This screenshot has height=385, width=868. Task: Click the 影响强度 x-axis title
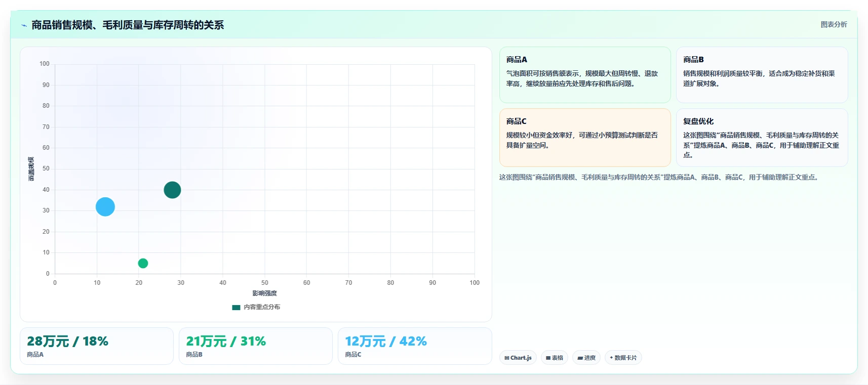pos(265,293)
